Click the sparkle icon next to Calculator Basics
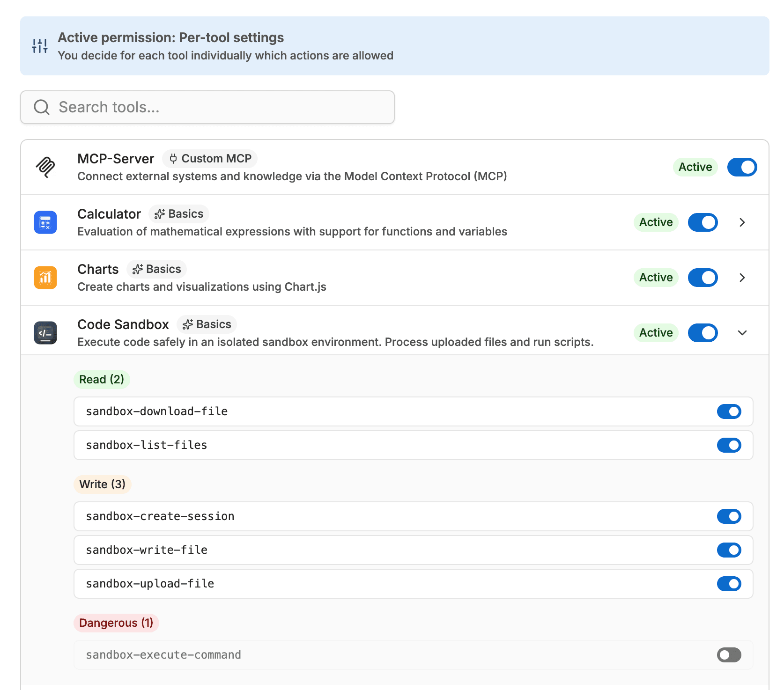This screenshot has width=784, height=690. (159, 213)
